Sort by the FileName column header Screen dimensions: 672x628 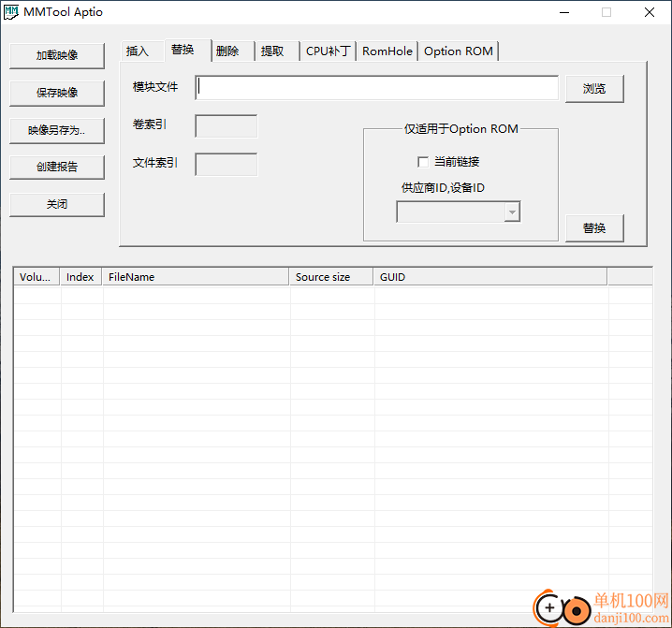tap(196, 277)
